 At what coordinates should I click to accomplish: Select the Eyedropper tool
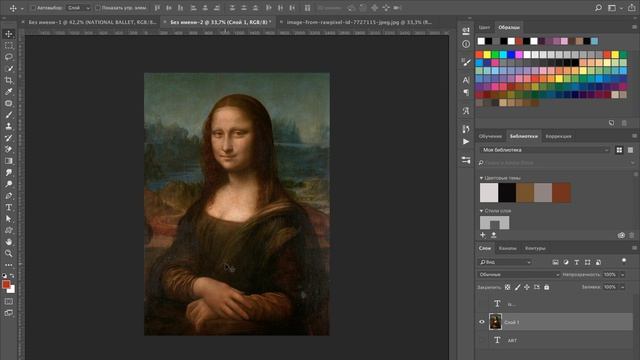coord(9,92)
